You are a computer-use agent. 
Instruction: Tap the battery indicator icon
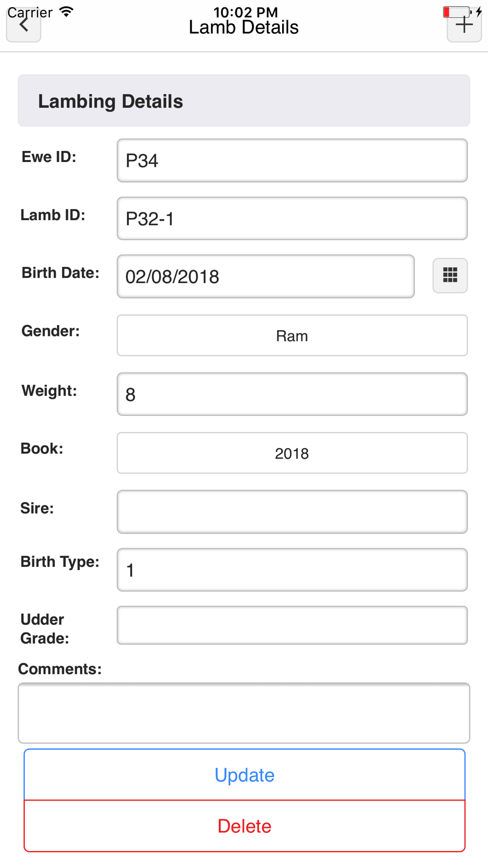457,12
